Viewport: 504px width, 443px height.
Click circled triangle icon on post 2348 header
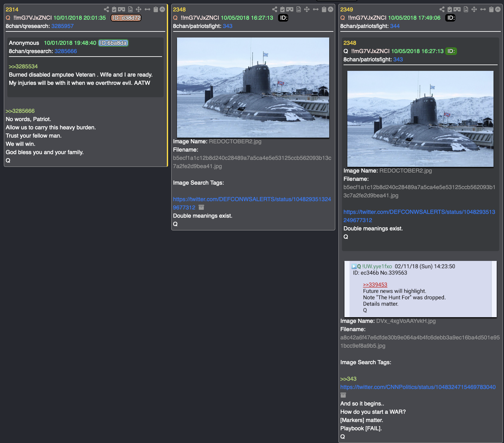click(330, 10)
